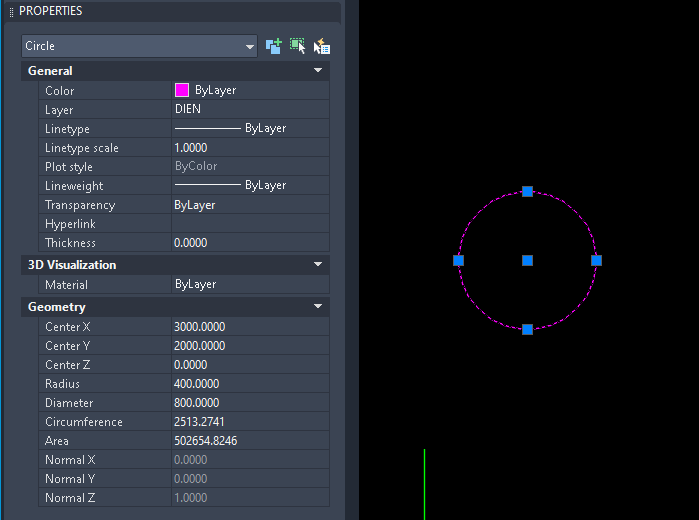
Task: Click the PROPERTIES palette title
Action: tap(50, 11)
